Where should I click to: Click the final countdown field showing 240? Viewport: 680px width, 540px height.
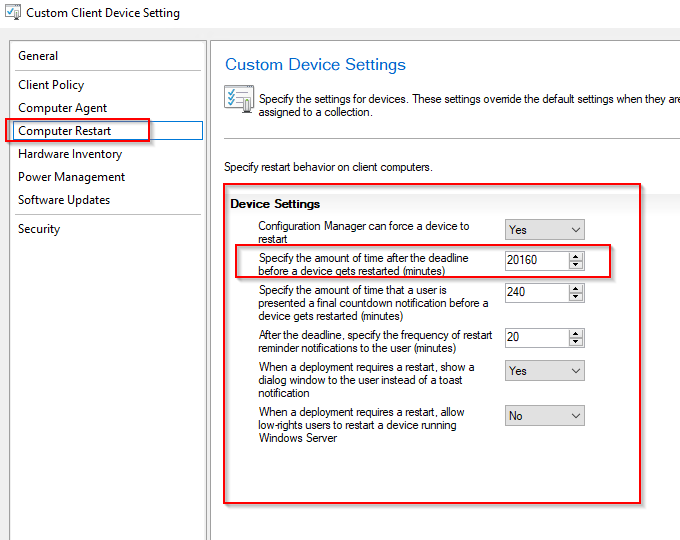[x=537, y=292]
